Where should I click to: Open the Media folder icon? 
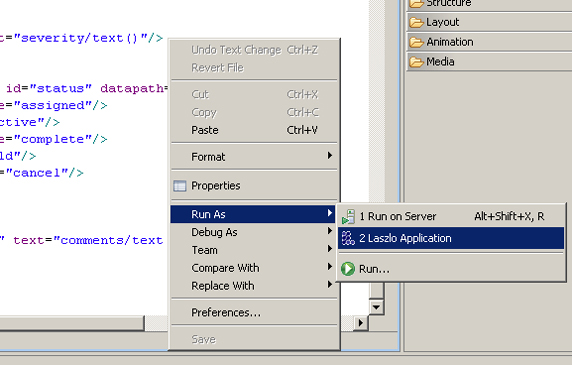pos(416,62)
